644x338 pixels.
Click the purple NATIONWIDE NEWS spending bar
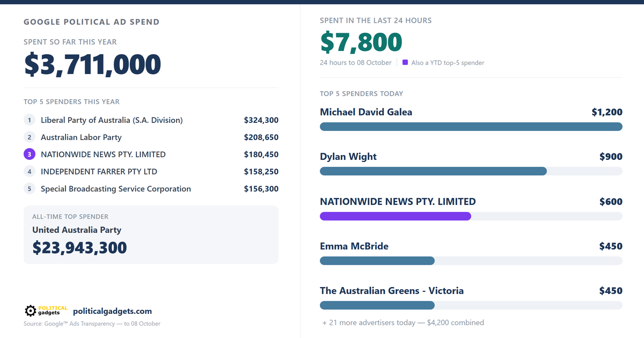[396, 216]
